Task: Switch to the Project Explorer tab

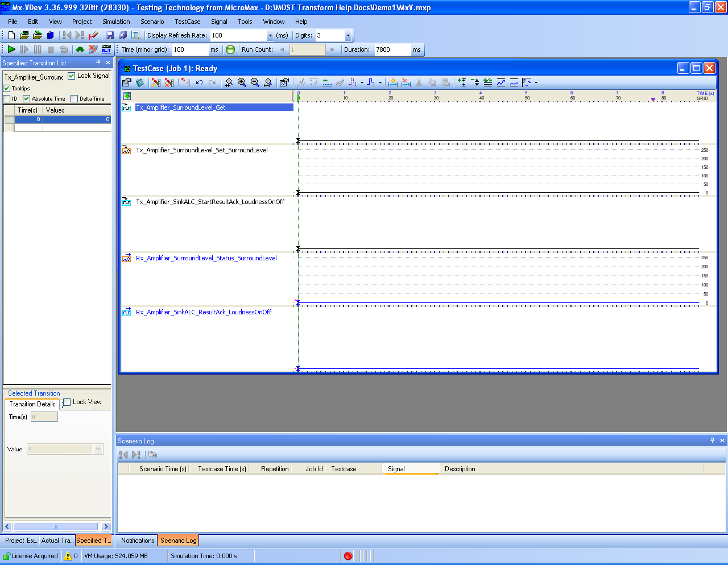Action: click(x=20, y=541)
